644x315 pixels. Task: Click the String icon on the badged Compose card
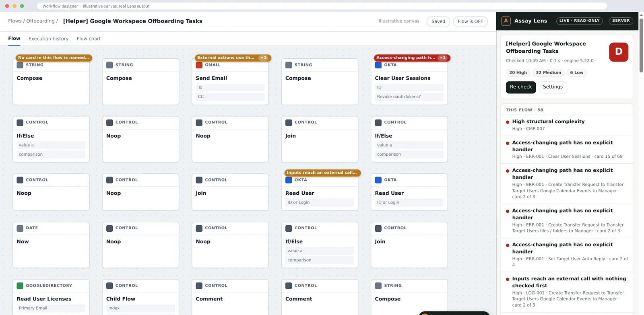(20, 65)
